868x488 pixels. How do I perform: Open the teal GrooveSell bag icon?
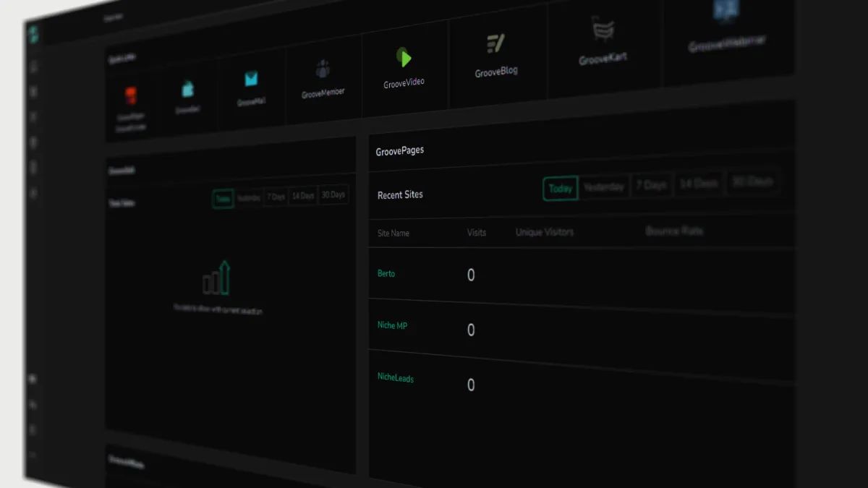click(x=187, y=89)
